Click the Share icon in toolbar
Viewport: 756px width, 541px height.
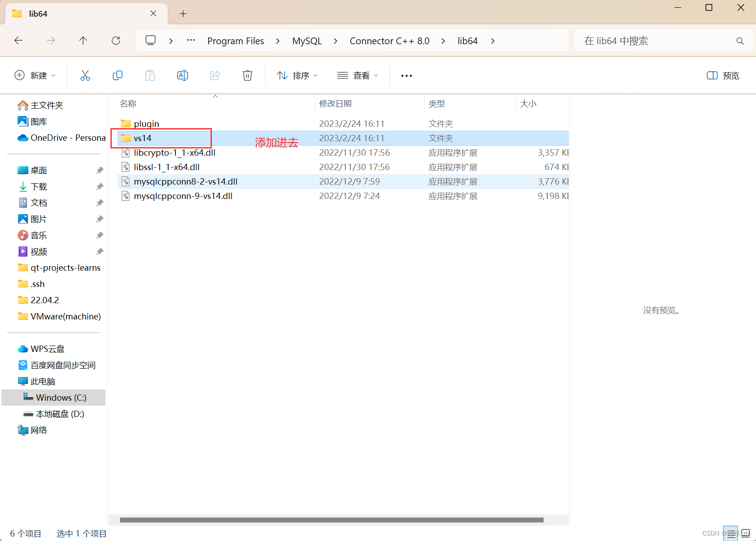[x=215, y=75]
